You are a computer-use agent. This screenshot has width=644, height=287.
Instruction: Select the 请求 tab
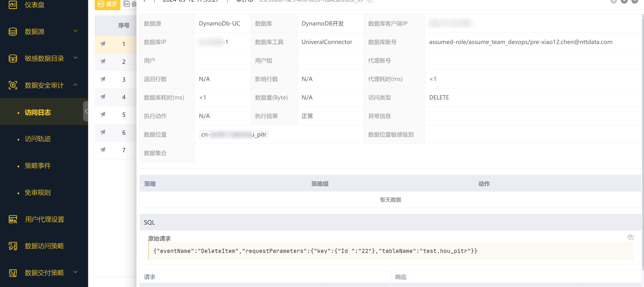pos(107,5)
